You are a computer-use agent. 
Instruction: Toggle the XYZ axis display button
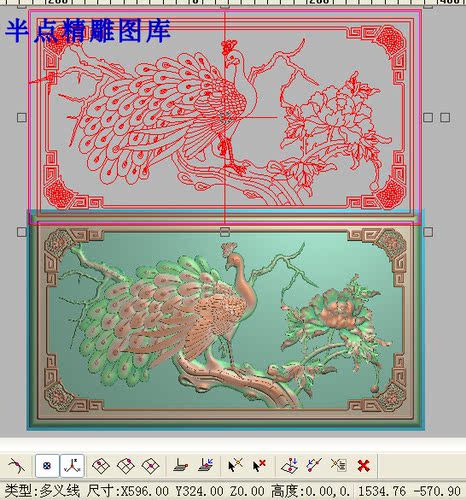coord(72,465)
